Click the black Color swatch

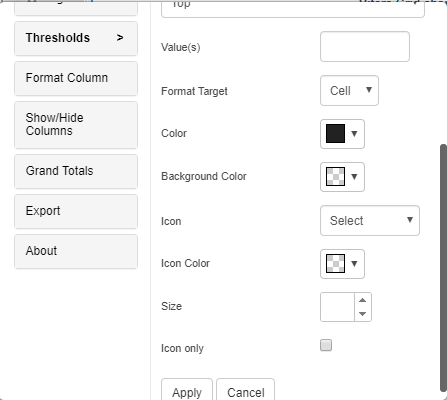(x=335, y=134)
